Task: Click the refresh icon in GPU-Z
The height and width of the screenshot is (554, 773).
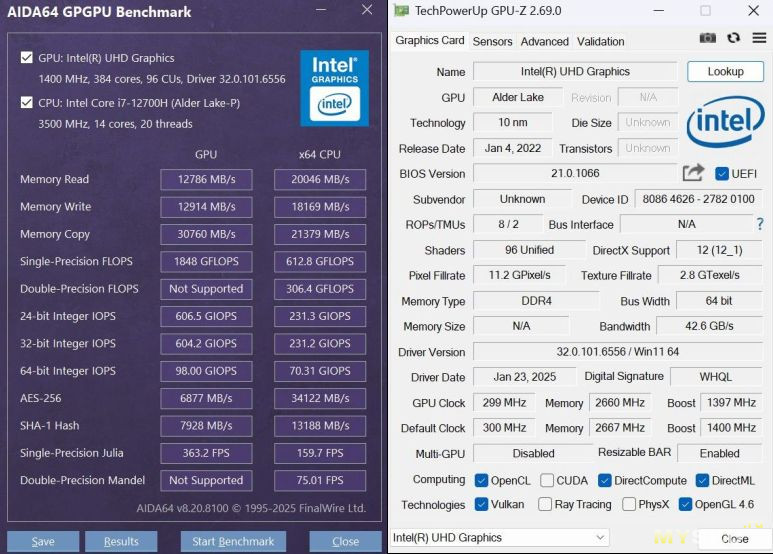Action: click(733, 38)
